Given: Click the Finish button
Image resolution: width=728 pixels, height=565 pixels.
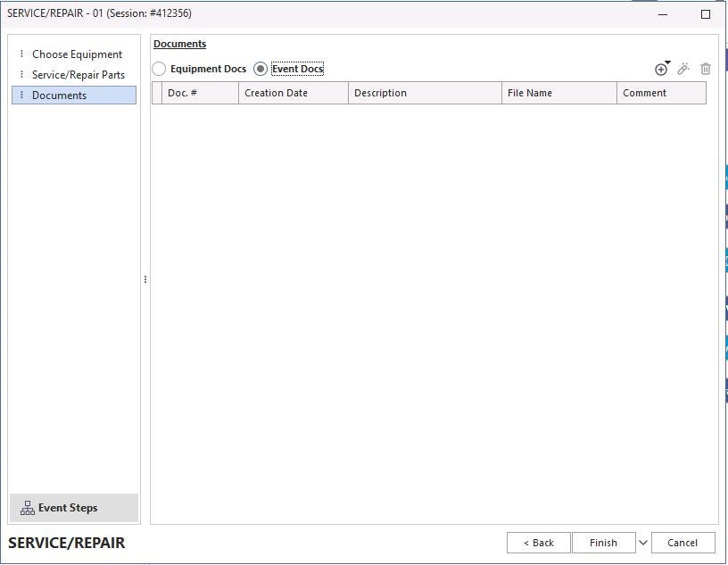Looking at the screenshot, I should [603, 543].
